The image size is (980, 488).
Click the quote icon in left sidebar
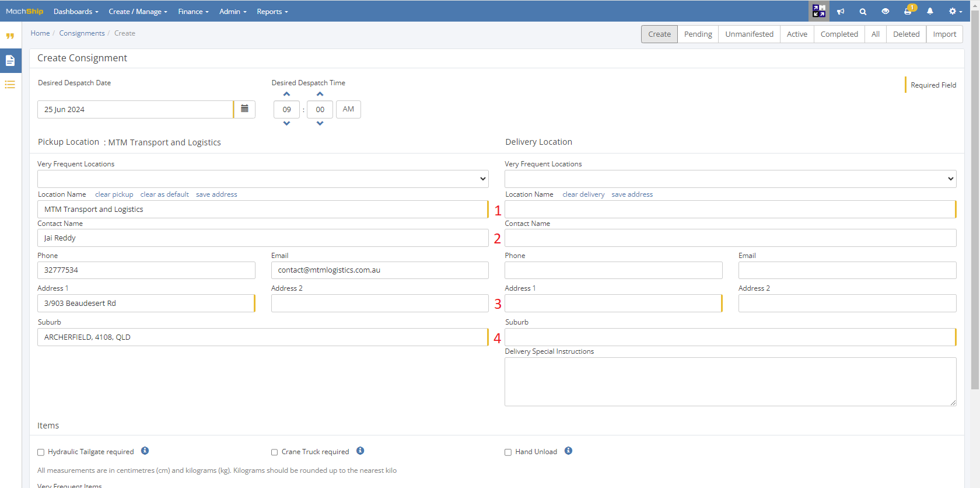10,36
